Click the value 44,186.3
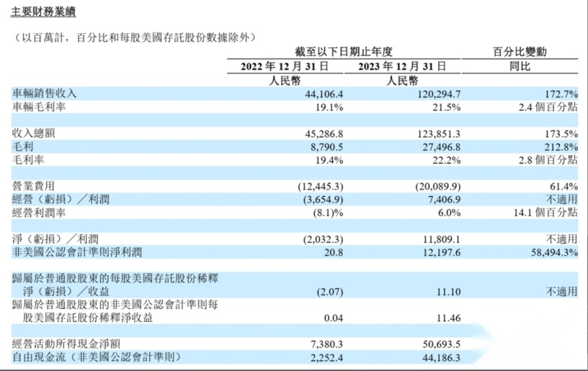Image resolution: width=588 pixels, height=371 pixels. [x=442, y=359]
